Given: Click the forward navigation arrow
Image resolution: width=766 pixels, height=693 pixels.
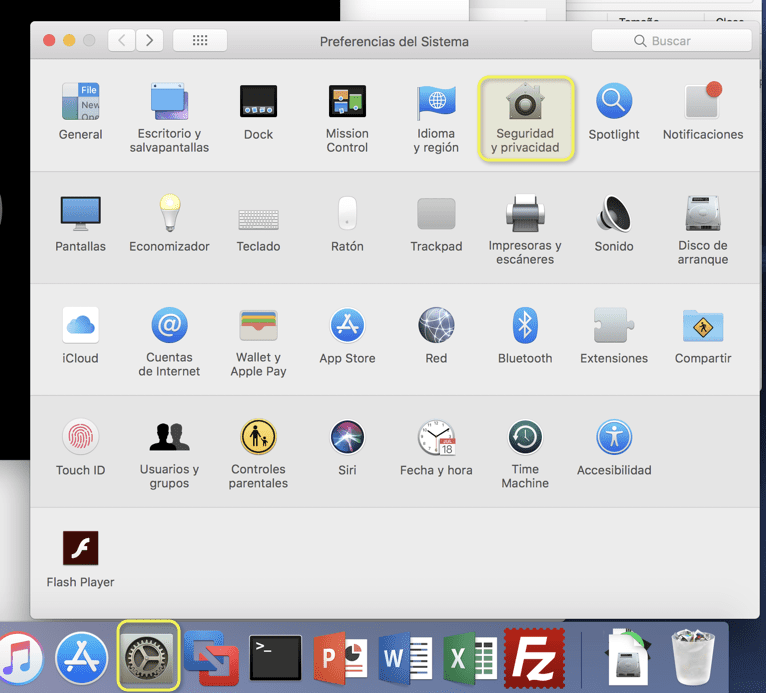Looking at the screenshot, I should pos(149,40).
